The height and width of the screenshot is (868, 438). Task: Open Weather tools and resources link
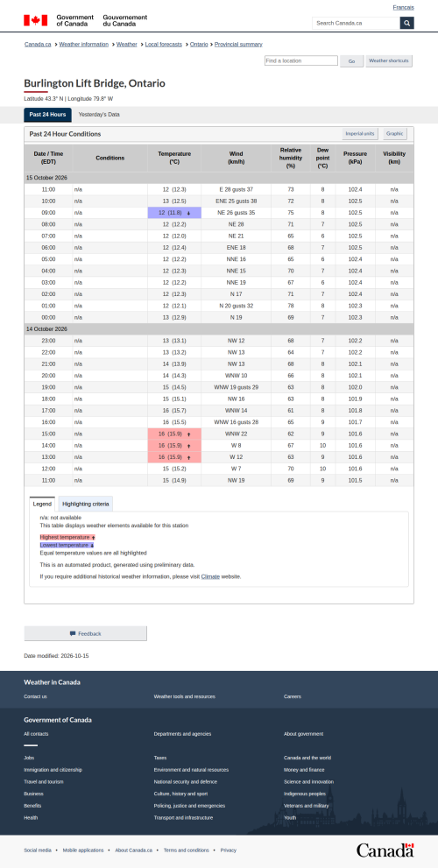click(184, 696)
